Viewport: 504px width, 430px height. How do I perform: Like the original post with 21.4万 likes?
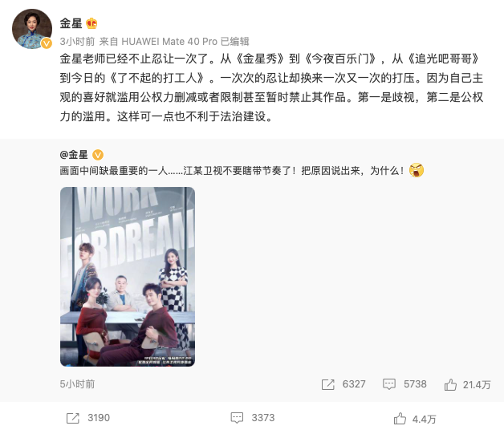[x=450, y=384]
